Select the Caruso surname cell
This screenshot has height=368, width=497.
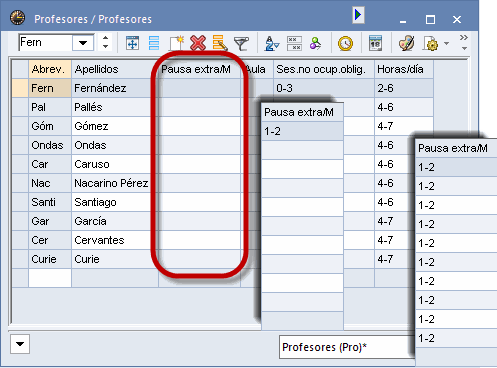click(x=115, y=164)
